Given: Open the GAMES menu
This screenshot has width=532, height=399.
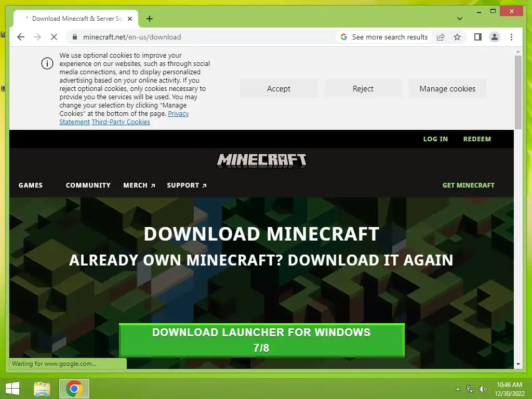Looking at the screenshot, I should pos(31,185).
